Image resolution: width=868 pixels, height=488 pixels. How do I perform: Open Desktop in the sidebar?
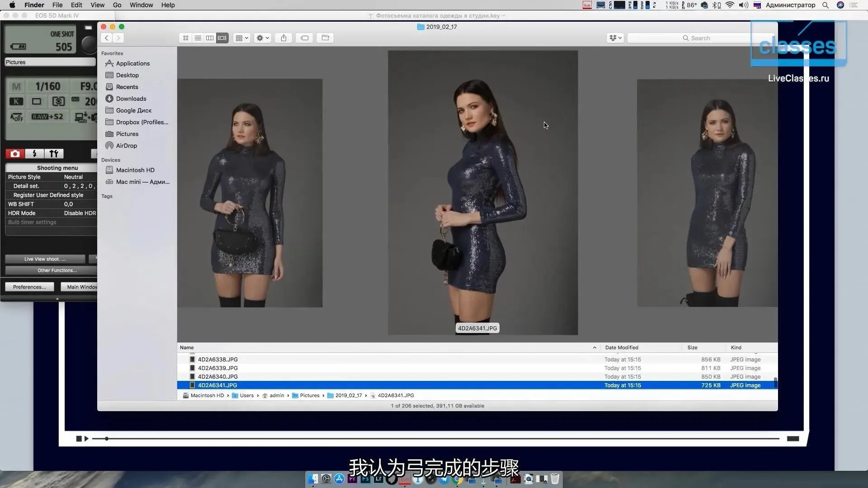(x=127, y=75)
